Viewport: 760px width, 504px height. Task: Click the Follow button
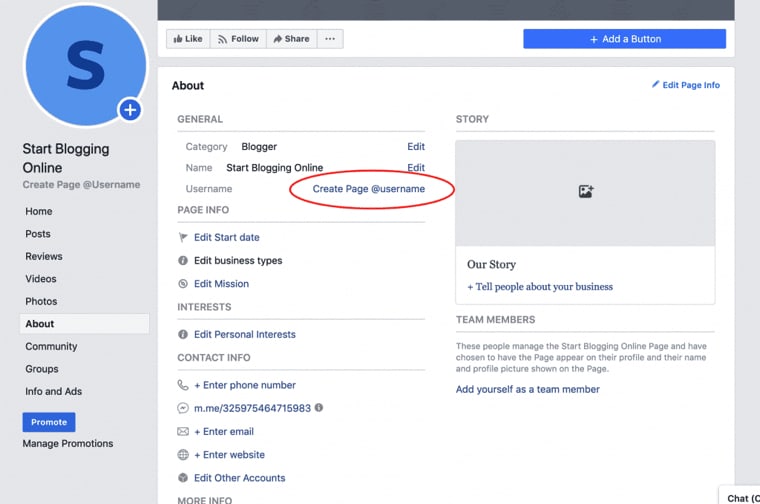[x=238, y=39]
